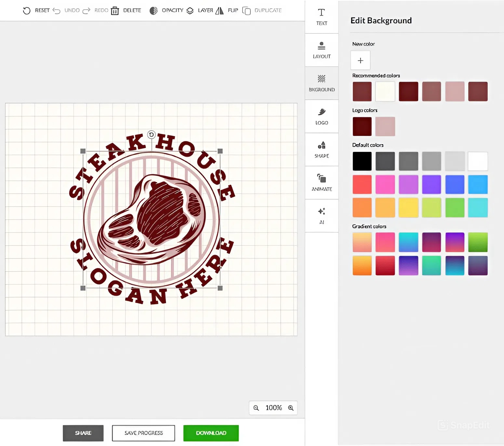
Task: Open the Animate panel
Action: click(x=322, y=183)
